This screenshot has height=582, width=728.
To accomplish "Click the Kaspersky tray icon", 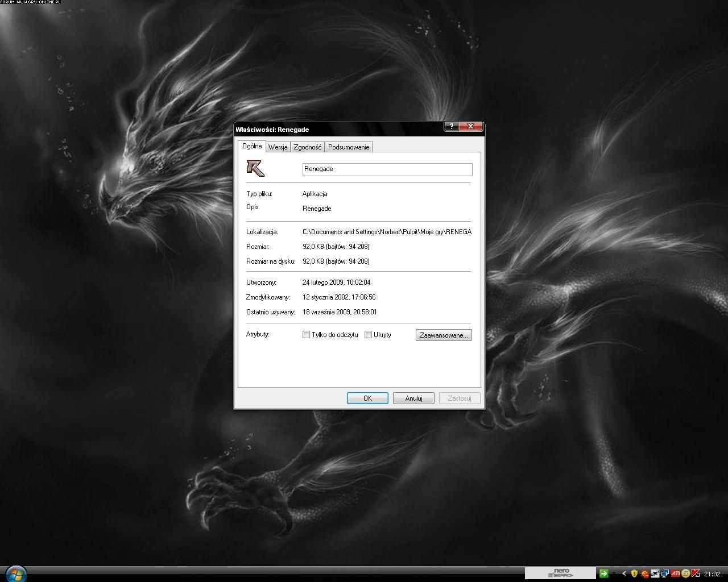I will 695,573.
